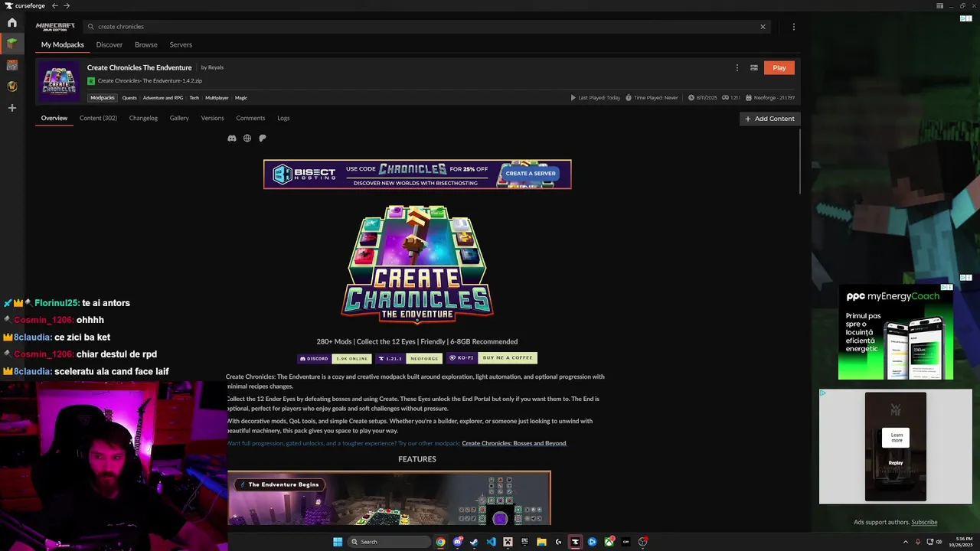Go forward with the right arrow
The image size is (980, 551).
(x=67, y=5)
